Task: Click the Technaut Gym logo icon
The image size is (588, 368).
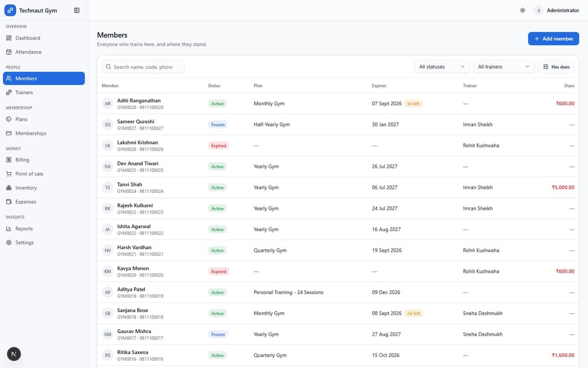Action: [x=10, y=10]
